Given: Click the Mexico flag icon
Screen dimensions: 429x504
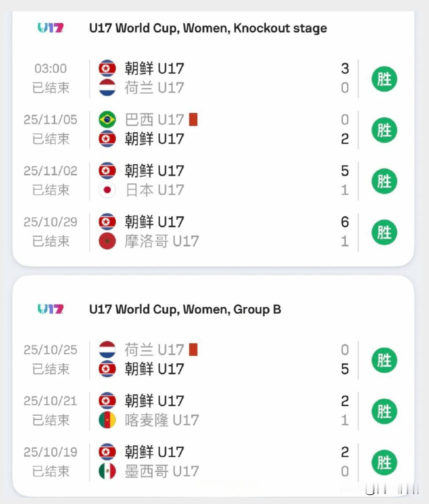Looking at the screenshot, I should [x=107, y=471].
